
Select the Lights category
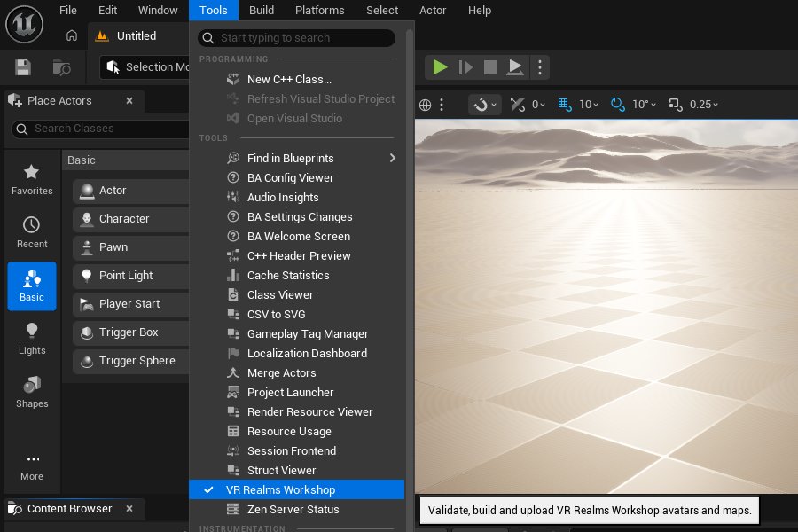click(32, 339)
